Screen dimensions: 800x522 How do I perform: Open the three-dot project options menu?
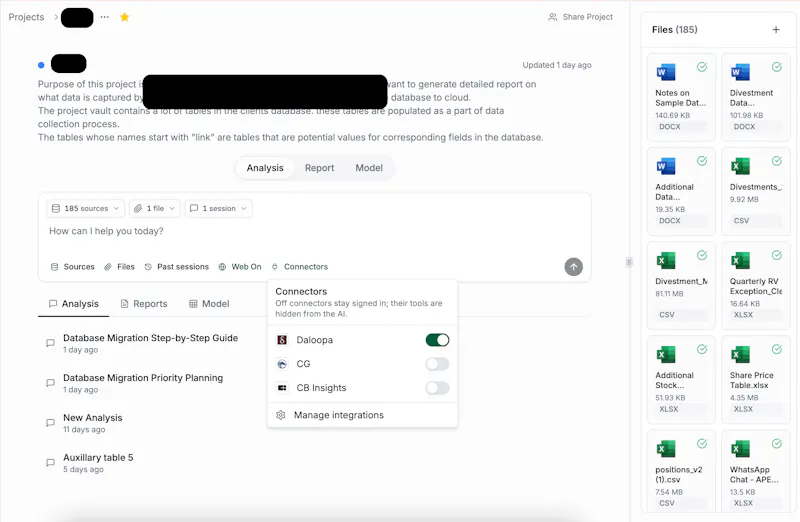coord(105,17)
